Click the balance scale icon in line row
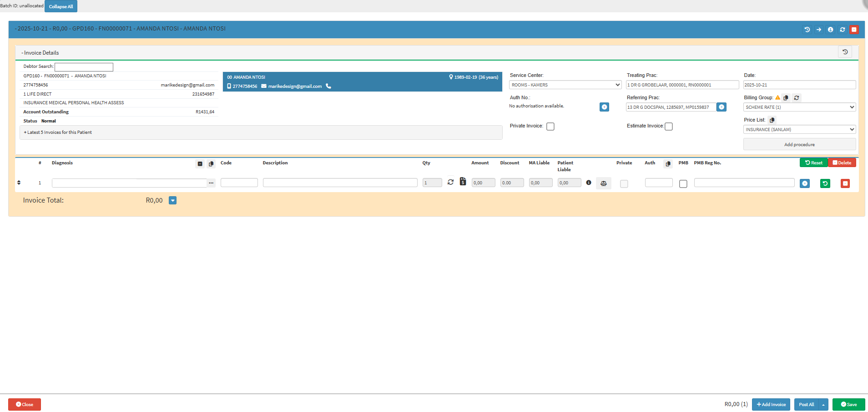The width and height of the screenshot is (868, 412). [x=603, y=183]
